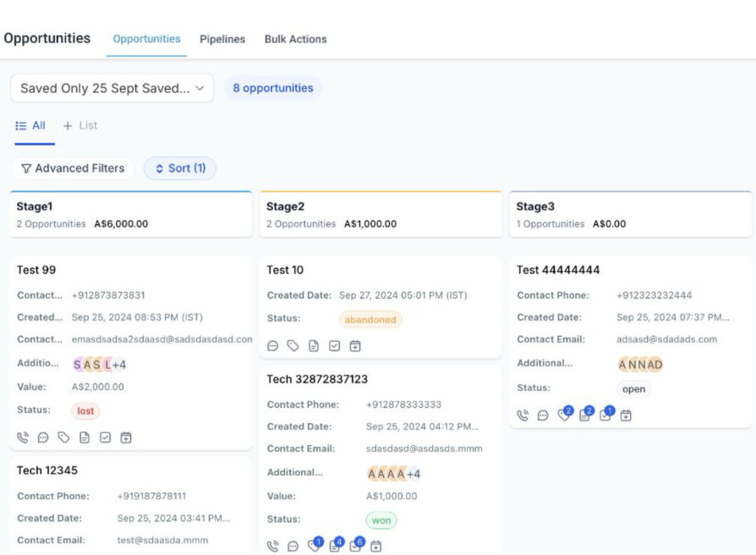Click phone icon on Test 44444444 card
The image size is (756, 555).
(523, 415)
